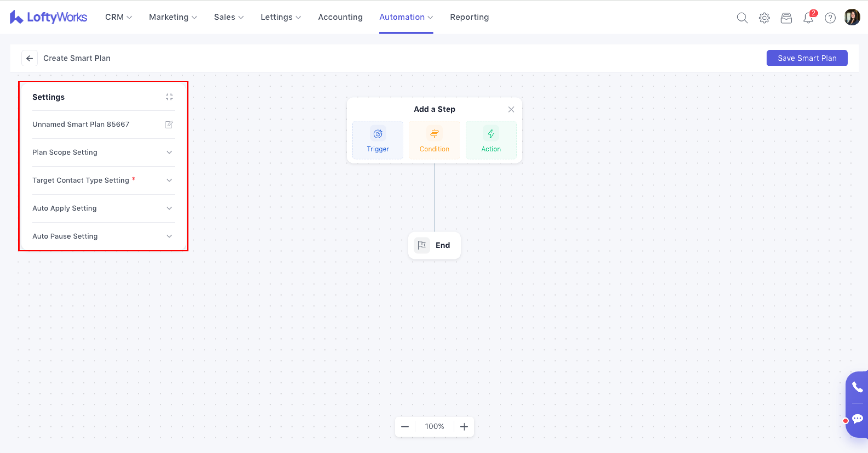Open the Marketing menu
Image resolution: width=868 pixels, height=453 pixels.
173,17
